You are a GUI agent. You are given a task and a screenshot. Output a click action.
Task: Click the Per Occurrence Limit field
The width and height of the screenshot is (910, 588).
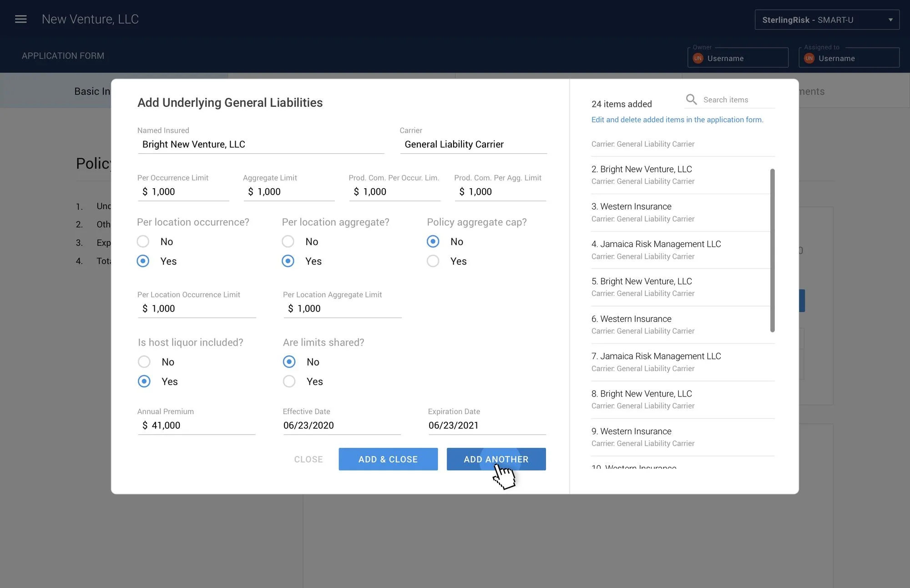[183, 192]
